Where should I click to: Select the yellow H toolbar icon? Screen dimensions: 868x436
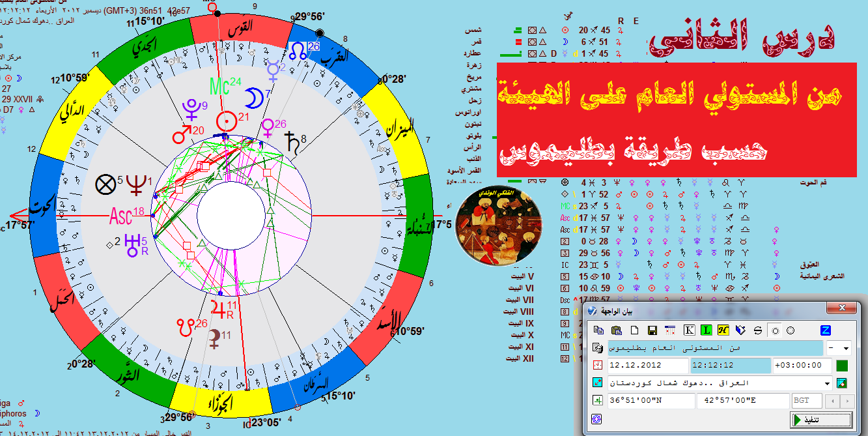723,330
